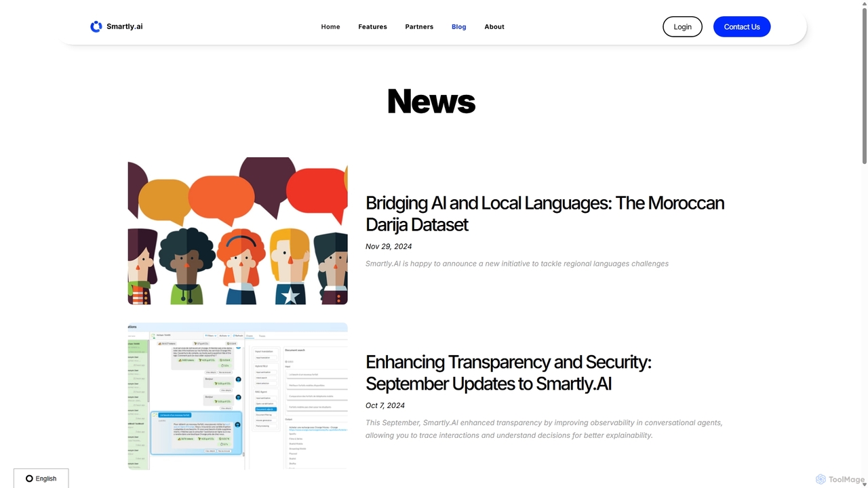Click the regional languages challenges summary text

coord(517,264)
